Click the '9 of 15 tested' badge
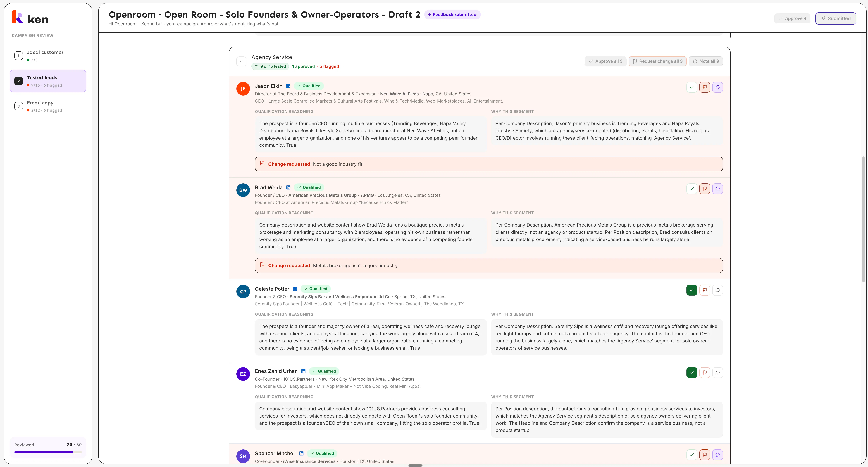Image resolution: width=868 pixels, height=467 pixels. pyautogui.click(x=270, y=66)
